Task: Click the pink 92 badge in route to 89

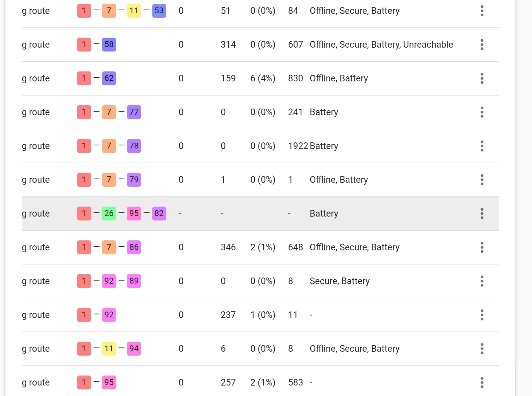Action: [x=109, y=281]
